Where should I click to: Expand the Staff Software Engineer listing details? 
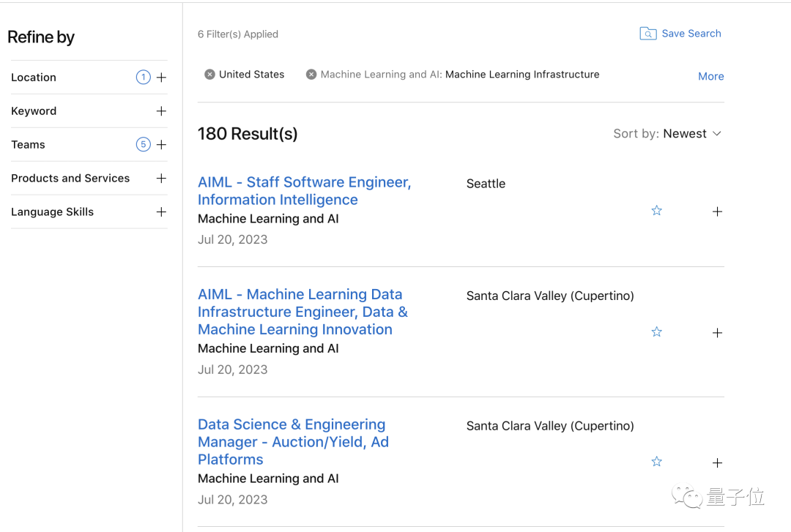tap(717, 211)
